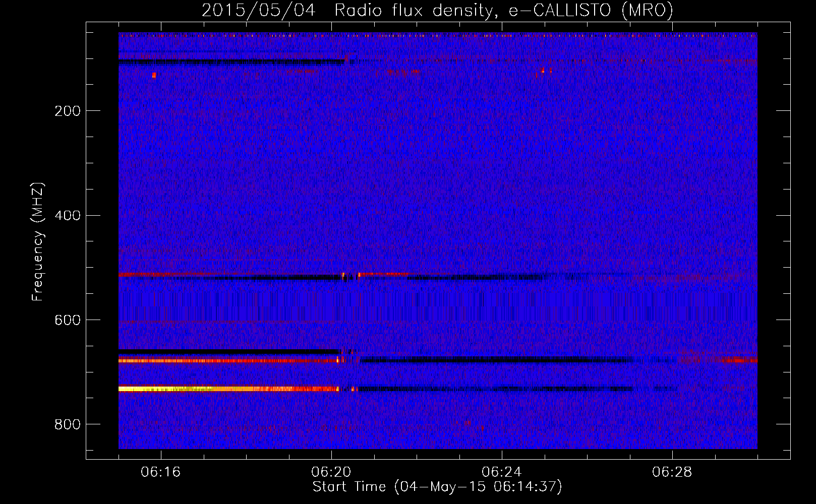
Task: Click the 'Start Time (04-May-15 06:14:37)' label
Action: (x=437, y=487)
